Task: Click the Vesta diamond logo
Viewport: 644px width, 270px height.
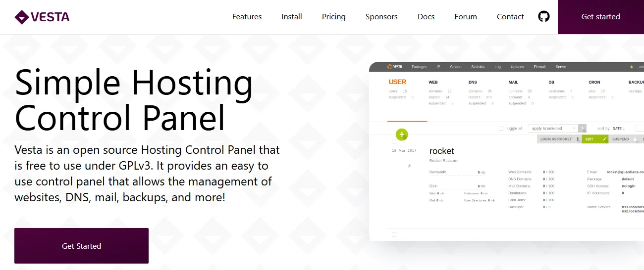Action: tap(22, 17)
